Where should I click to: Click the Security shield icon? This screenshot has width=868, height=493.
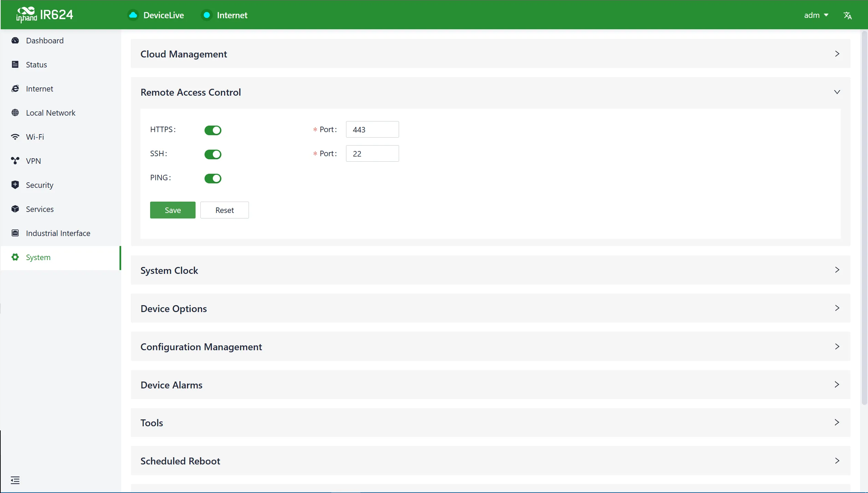[x=15, y=185]
